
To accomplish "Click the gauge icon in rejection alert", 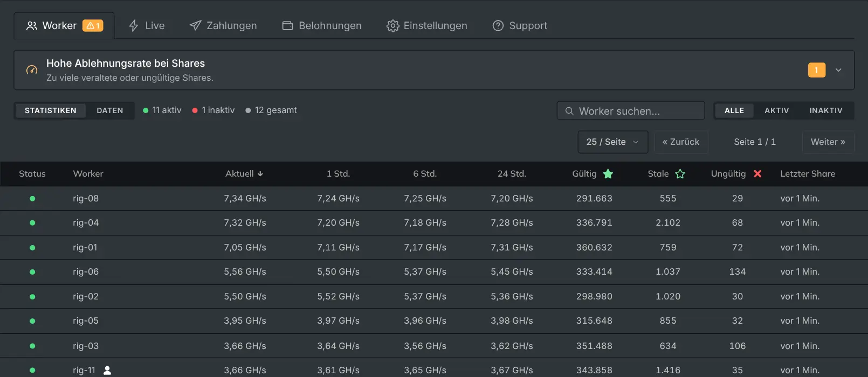I will (x=32, y=70).
